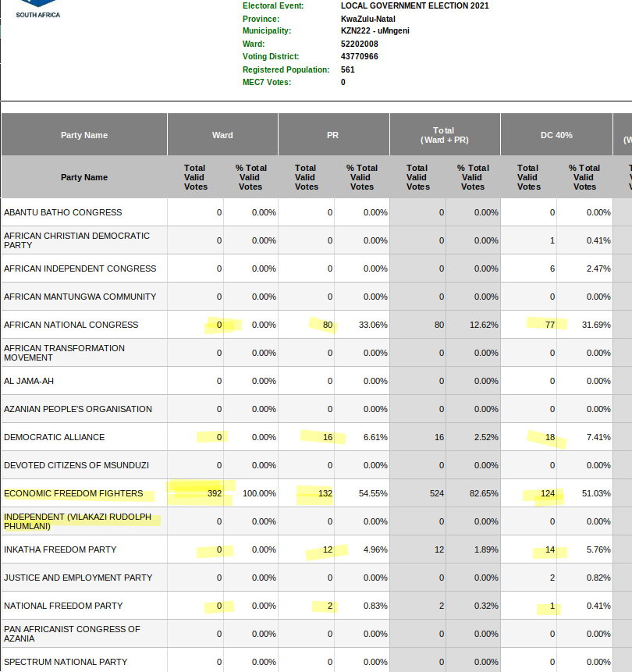632x672 pixels.
Task: Click EFF total votes value '524'
Action: point(437,494)
